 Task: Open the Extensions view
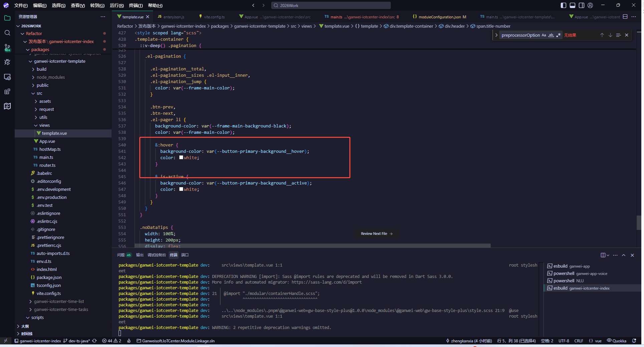(x=7, y=91)
